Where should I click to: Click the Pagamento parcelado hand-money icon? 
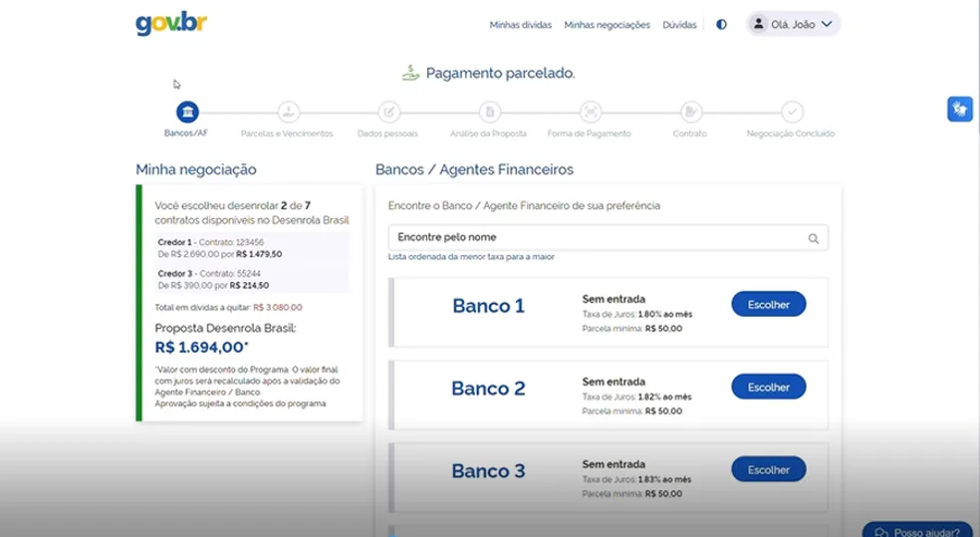(x=410, y=73)
